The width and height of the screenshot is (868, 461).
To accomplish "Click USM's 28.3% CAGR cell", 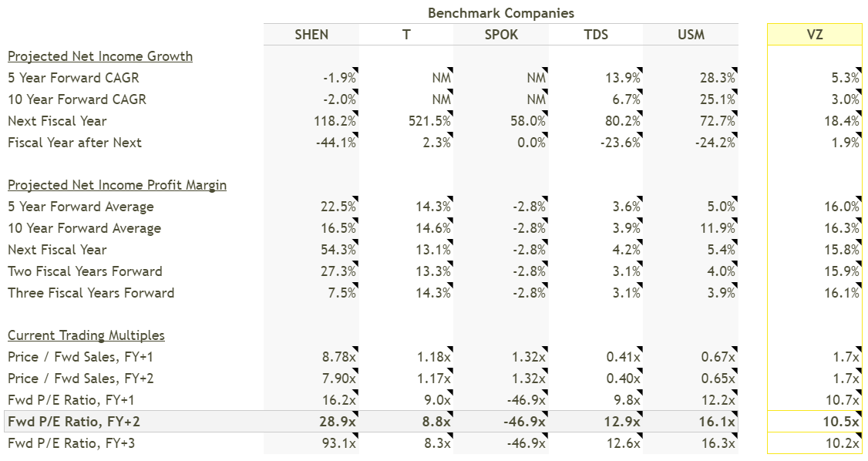I will [718, 78].
